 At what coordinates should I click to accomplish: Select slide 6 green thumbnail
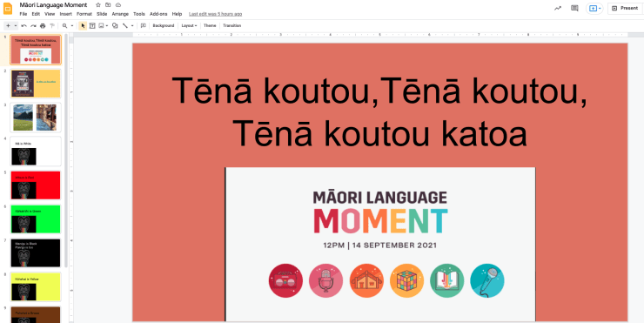[x=36, y=219]
